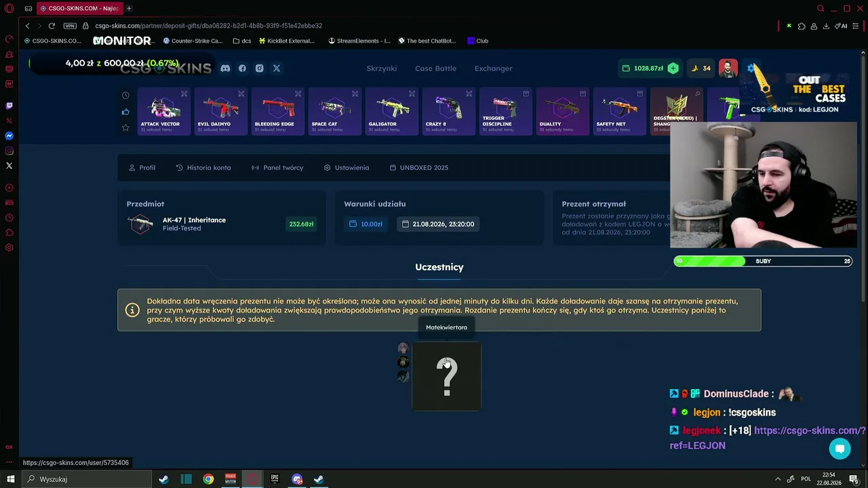Open Messenger in the Opera sidebar

[x=9, y=136]
